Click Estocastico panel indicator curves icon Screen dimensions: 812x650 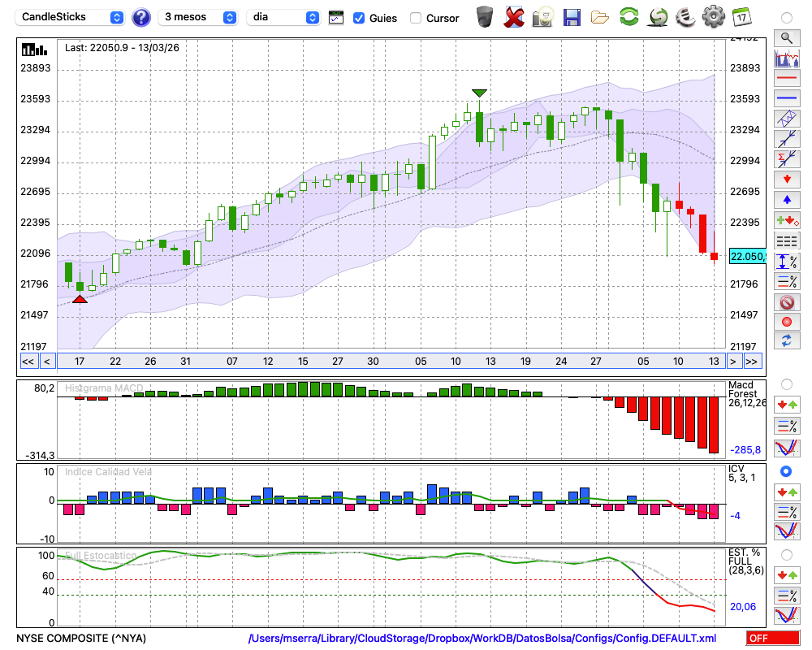787,615
